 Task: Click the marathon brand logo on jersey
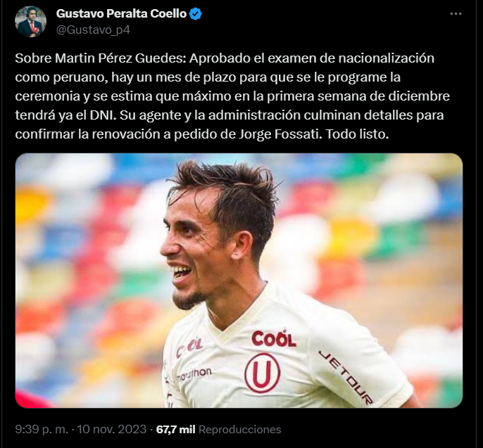coord(194,374)
